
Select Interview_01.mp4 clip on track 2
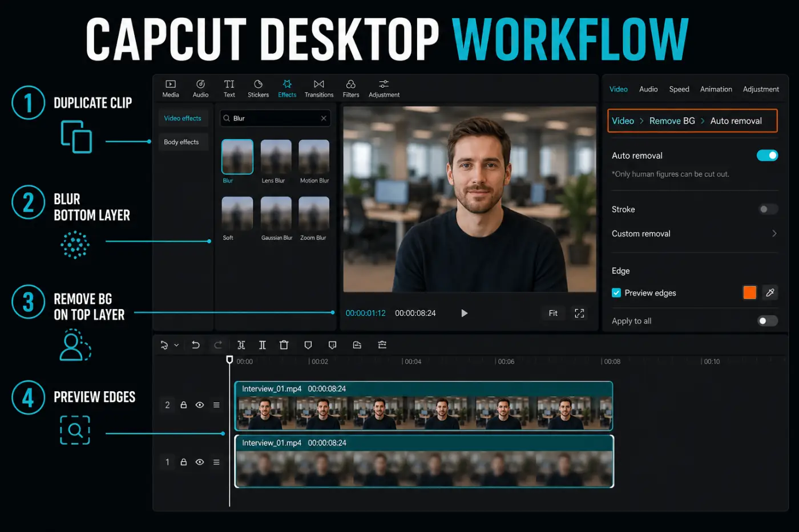click(423, 406)
